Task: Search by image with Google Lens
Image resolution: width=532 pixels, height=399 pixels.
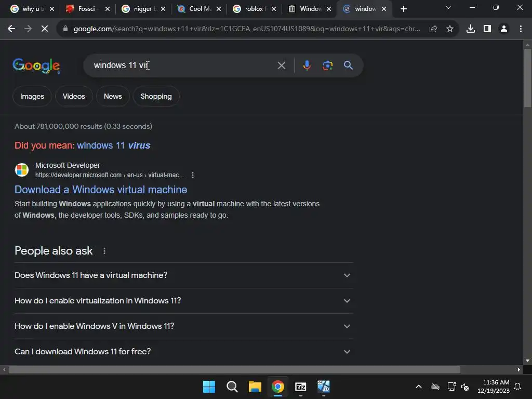Action: tap(327, 65)
